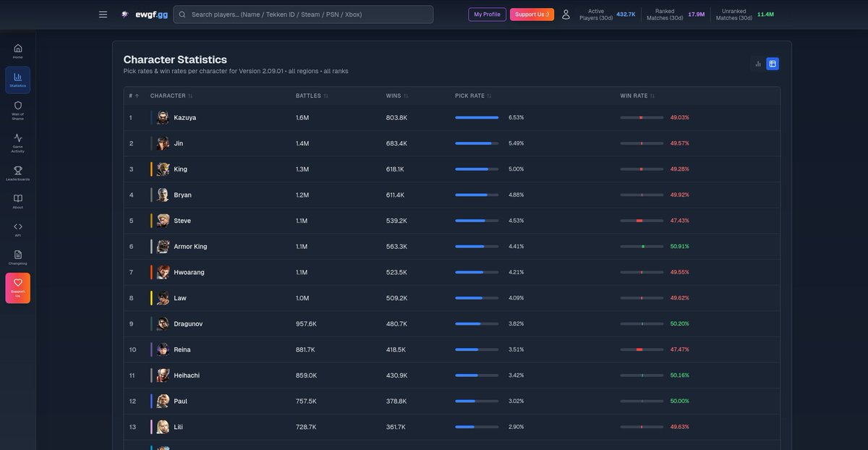Sort by the Character column
The width and height of the screenshot is (868, 450).
click(171, 95)
